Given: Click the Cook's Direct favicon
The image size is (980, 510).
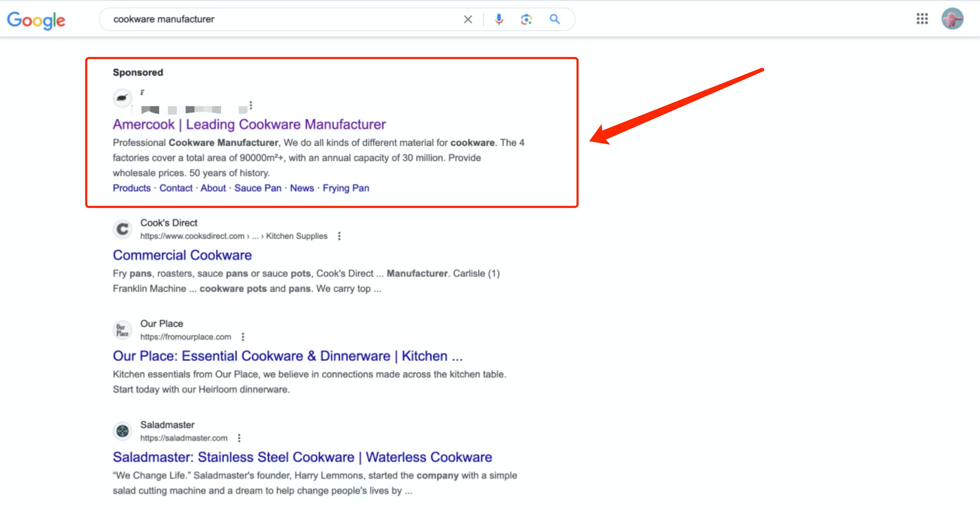Looking at the screenshot, I should click(122, 229).
